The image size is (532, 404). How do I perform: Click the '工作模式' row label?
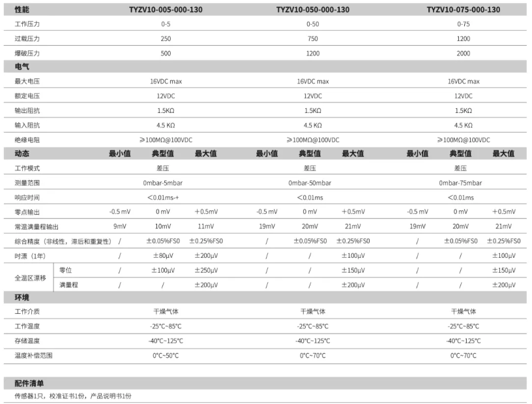tap(27, 168)
